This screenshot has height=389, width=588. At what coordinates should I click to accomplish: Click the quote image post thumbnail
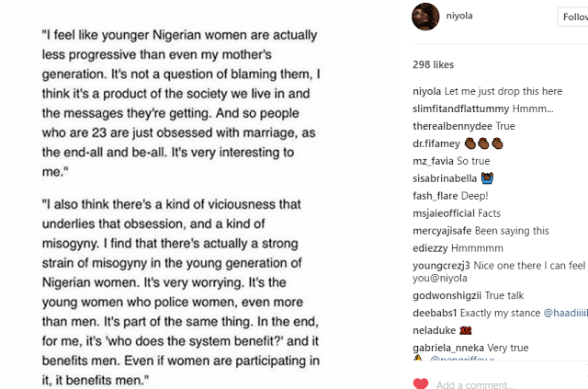182,194
